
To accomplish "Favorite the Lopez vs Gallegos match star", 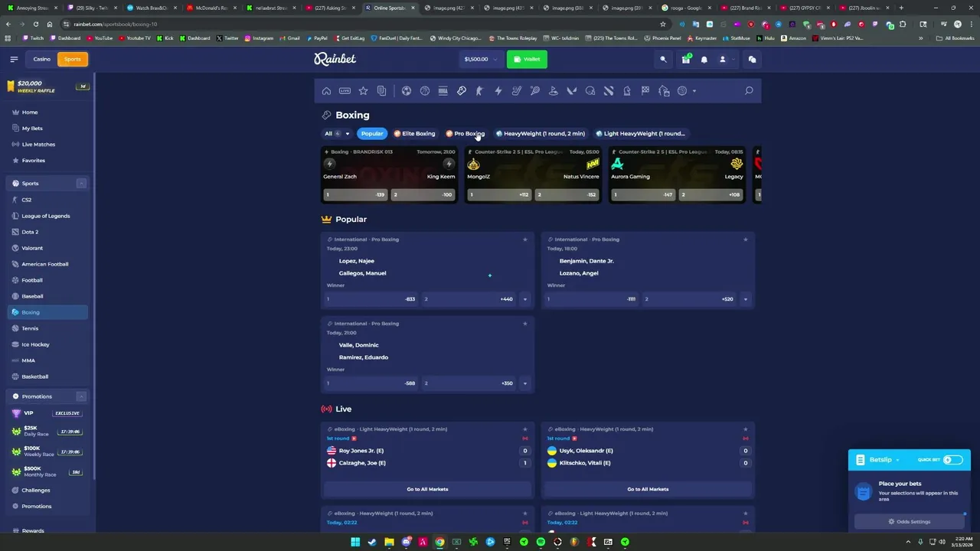I will (x=525, y=240).
